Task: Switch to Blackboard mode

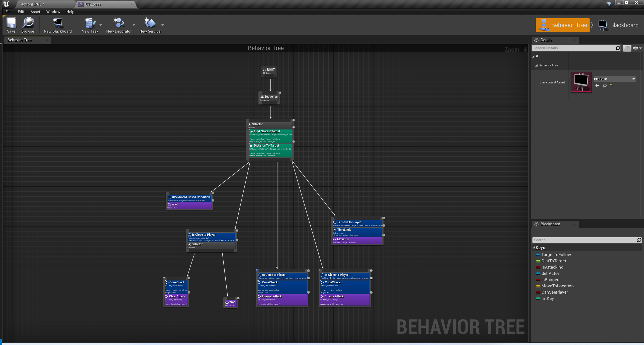Action: point(618,25)
